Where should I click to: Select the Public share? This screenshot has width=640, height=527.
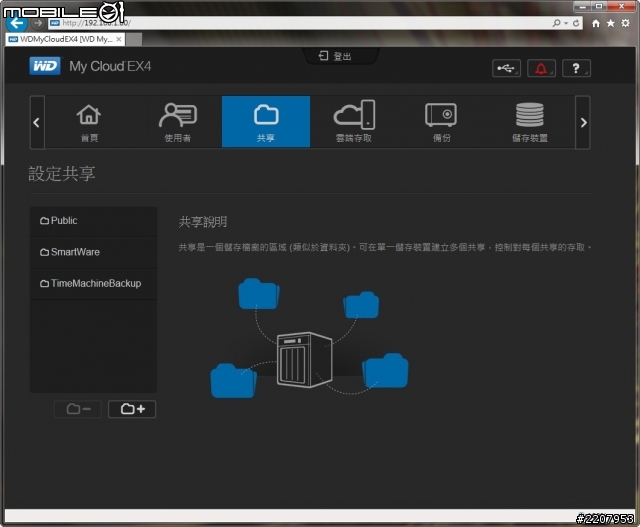(x=93, y=221)
